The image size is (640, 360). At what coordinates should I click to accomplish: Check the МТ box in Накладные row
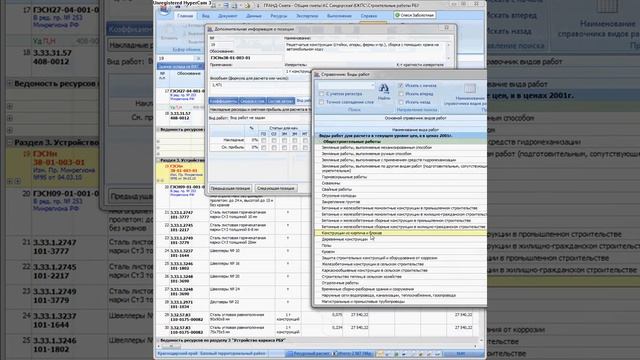305,140
